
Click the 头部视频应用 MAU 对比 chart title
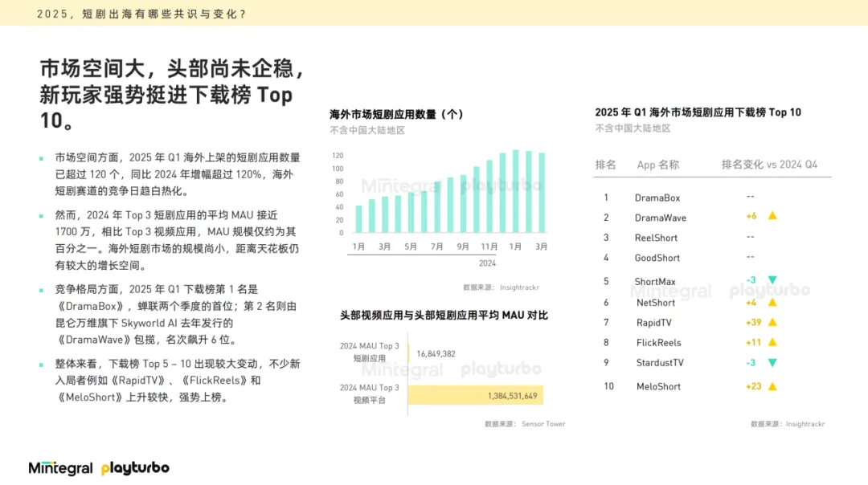coord(444,316)
